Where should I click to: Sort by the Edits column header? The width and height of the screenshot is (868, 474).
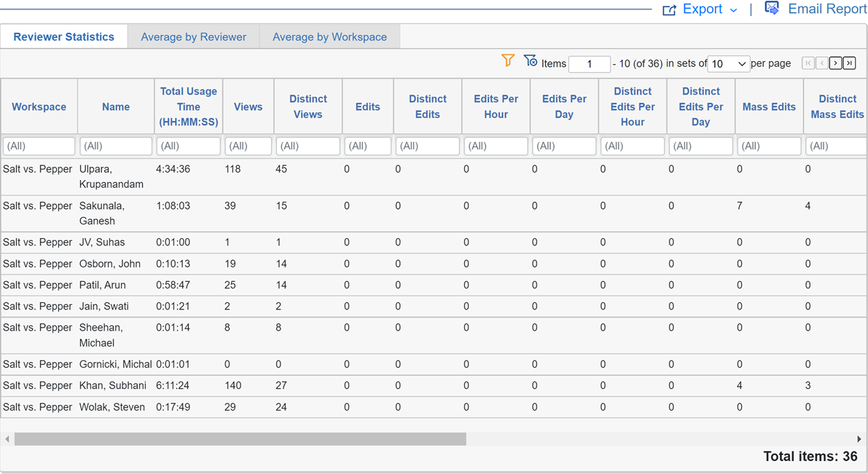pyautogui.click(x=367, y=107)
